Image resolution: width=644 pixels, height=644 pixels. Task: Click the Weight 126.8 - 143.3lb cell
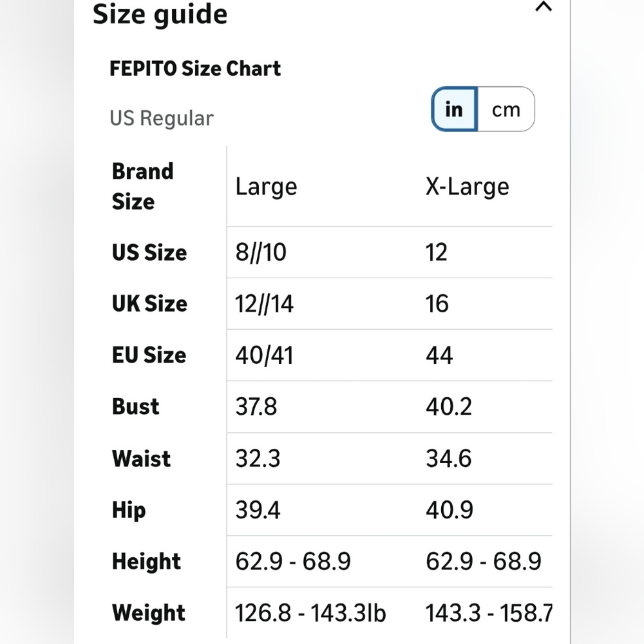[310, 613]
